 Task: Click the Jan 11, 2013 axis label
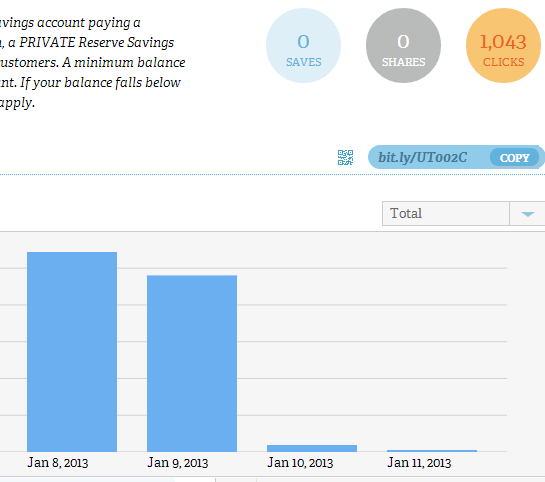(419, 463)
